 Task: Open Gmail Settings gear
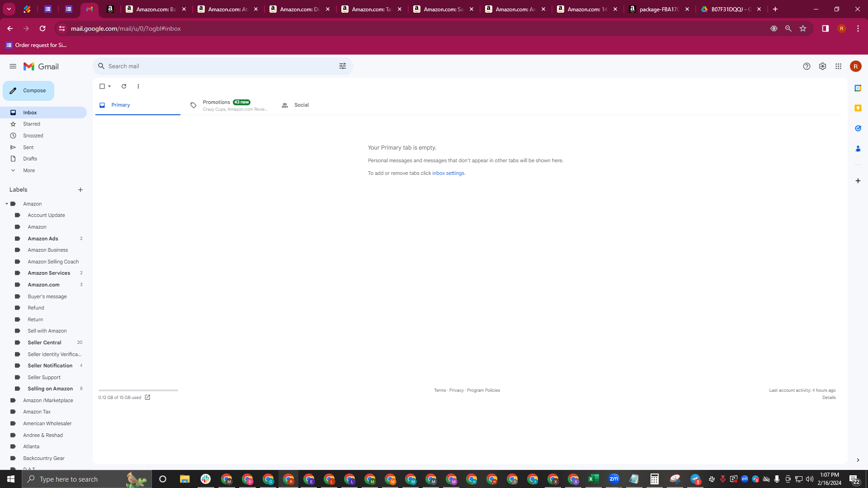[822, 66]
